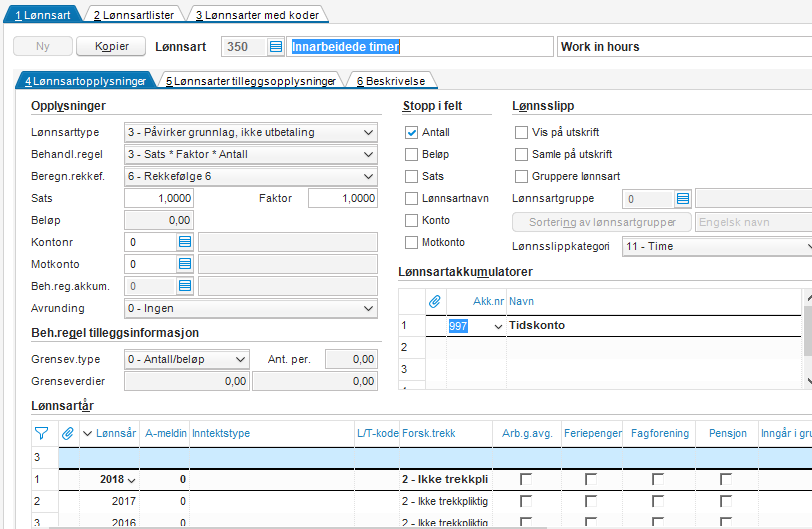Viewport: 812px width, 529px height.
Task: Open Lønnsarter med koder tab
Action: coord(257,15)
